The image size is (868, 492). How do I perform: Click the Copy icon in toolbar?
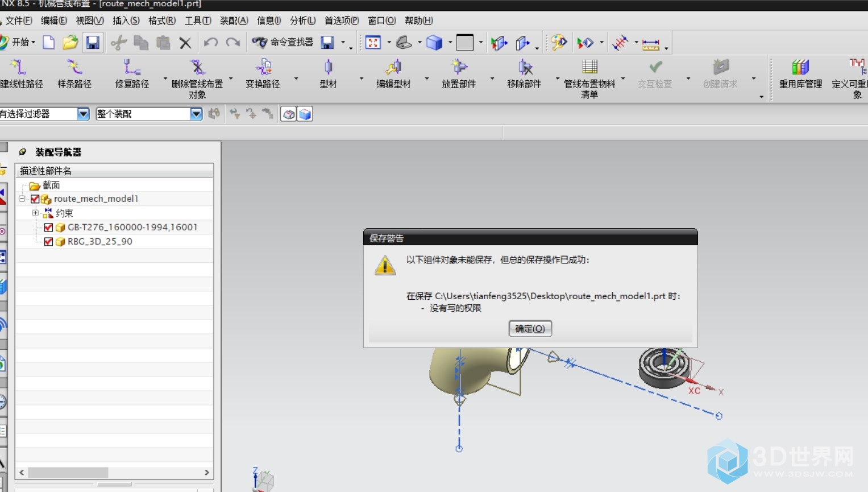tap(141, 43)
